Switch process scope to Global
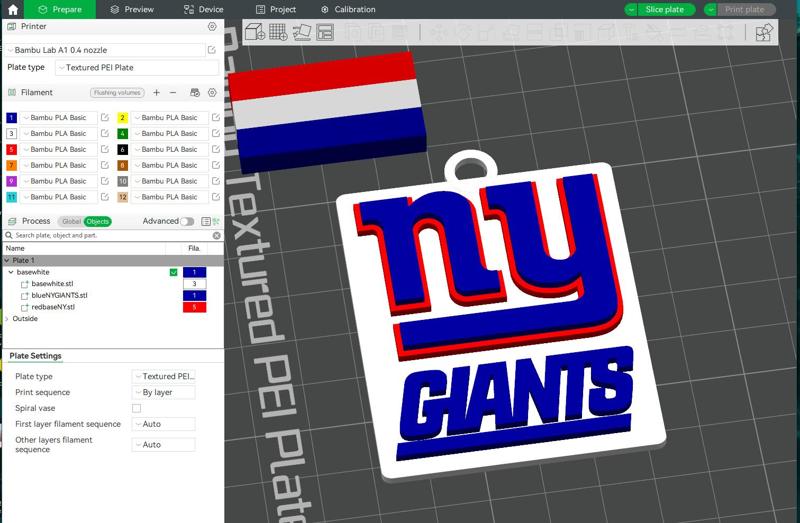Screen dimensions: 800x523 tap(71, 221)
